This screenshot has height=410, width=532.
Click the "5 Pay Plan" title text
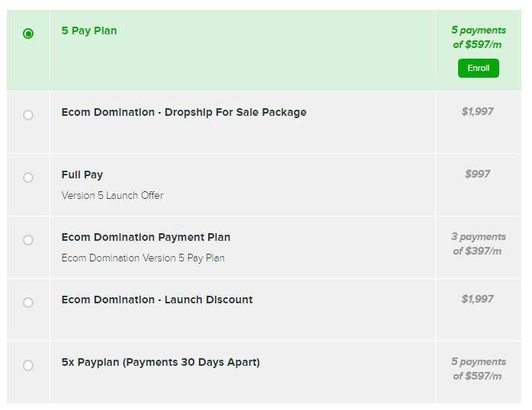pos(89,31)
